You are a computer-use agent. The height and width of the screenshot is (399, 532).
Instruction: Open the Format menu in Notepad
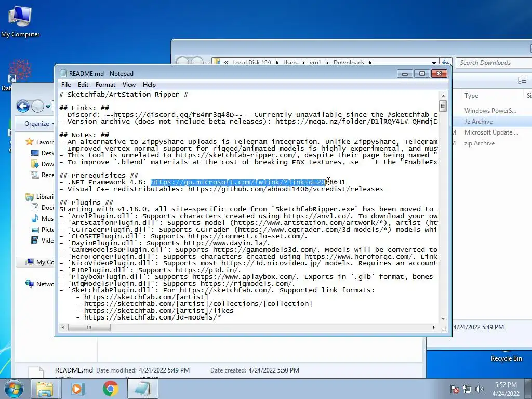click(x=105, y=85)
